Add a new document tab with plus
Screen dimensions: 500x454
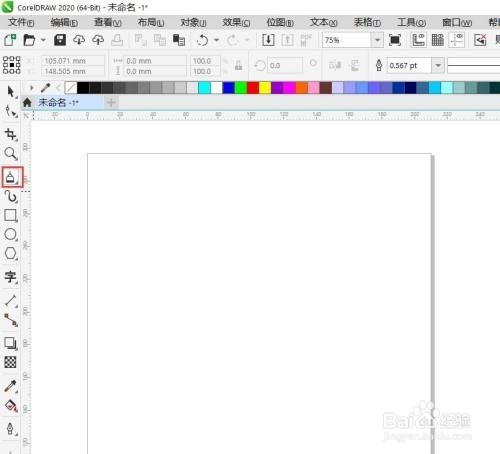tap(111, 103)
